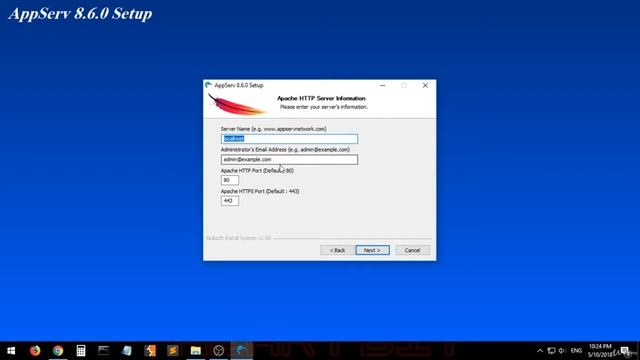Open the volume tray icon
The height and width of the screenshot is (360, 640).
(x=562, y=351)
